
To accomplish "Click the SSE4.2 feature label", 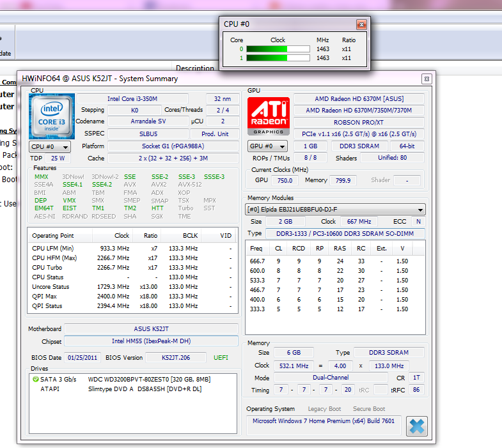I will click(102, 185).
